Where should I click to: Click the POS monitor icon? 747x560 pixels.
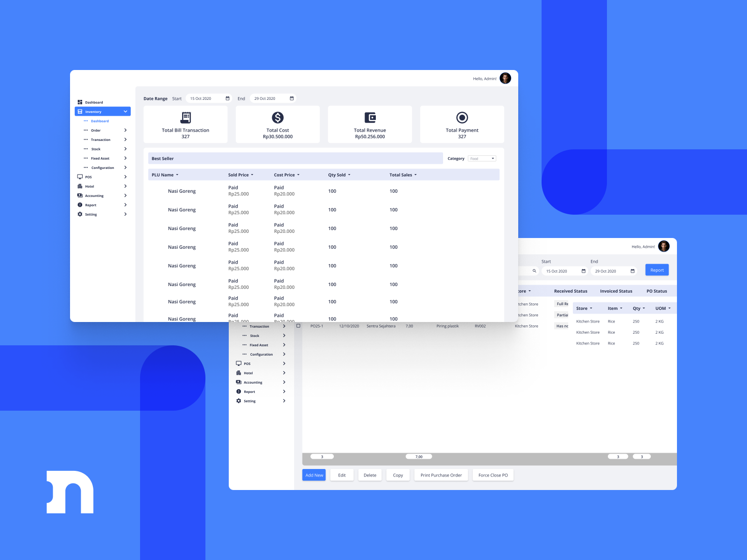pyautogui.click(x=80, y=177)
